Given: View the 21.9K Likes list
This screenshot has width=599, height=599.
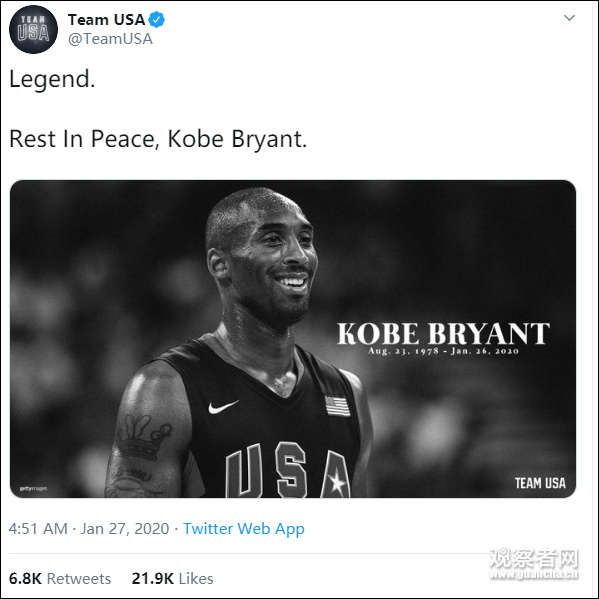Looking at the screenshot, I should [x=172, y=578].
